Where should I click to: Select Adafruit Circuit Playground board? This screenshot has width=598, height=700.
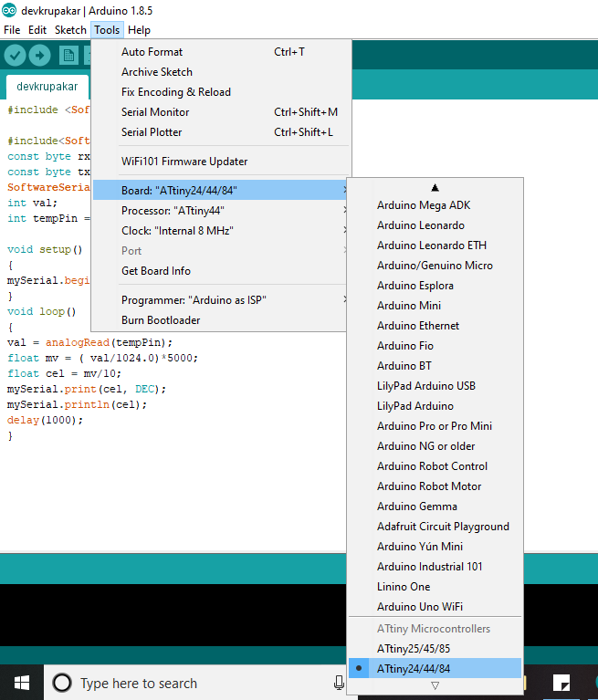point(435,527)
